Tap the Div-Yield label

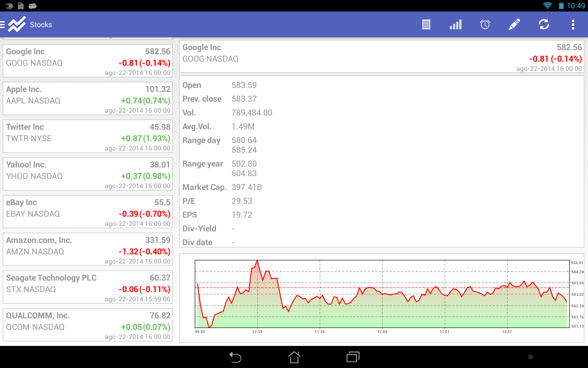click(199, 229)
